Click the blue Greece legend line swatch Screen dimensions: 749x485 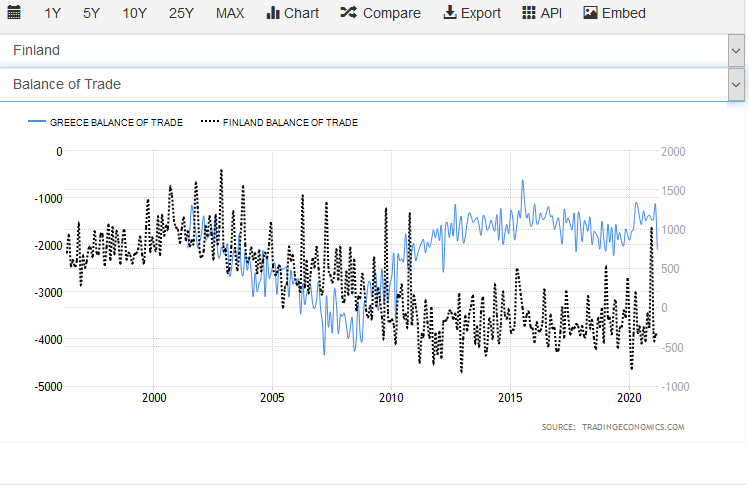pos(37,122)
